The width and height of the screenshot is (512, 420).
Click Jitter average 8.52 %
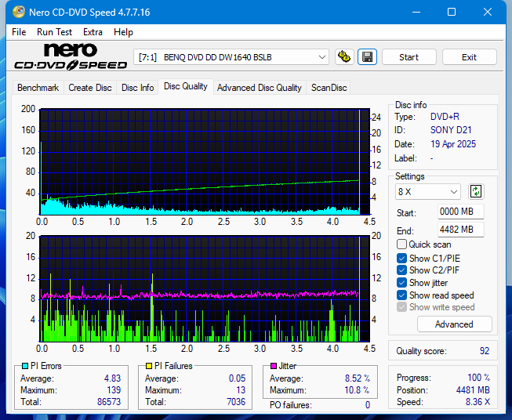358,378
